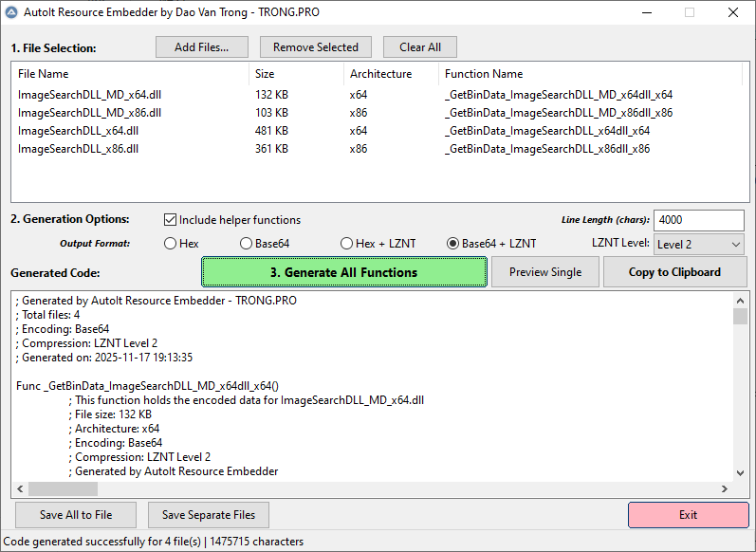Click the pink Exit button
756x552 pixels.
click(x=688, y=515)
